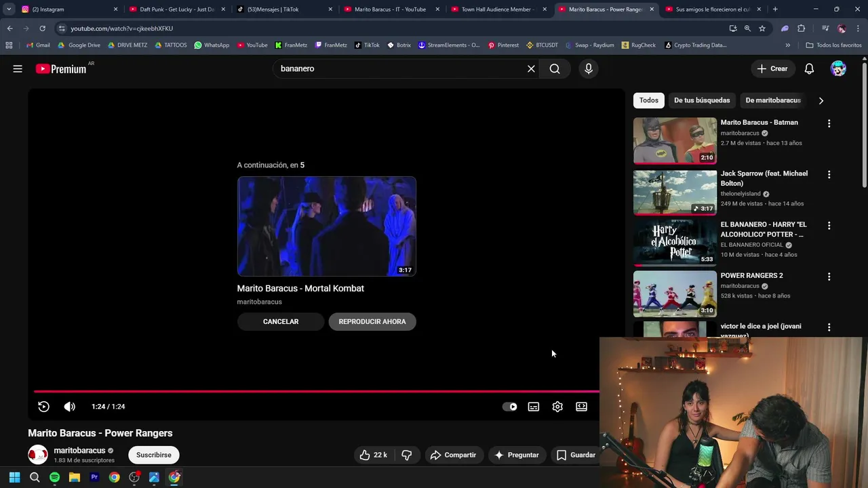868x488 pixels.
Task: Open EL BANANERO Harry Potter title
Action: 764,229
